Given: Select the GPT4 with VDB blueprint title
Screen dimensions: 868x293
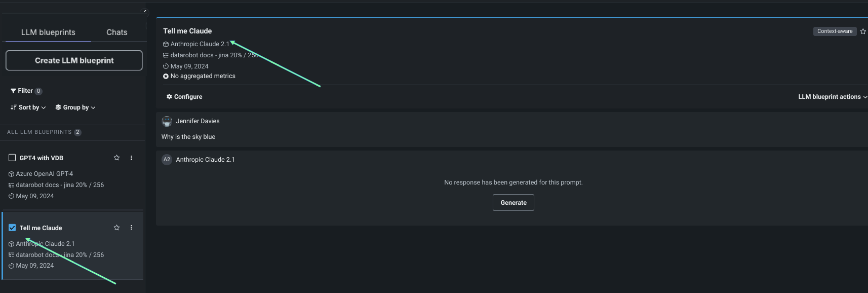Looking at the screenshot, I should (x=42, y=158).
